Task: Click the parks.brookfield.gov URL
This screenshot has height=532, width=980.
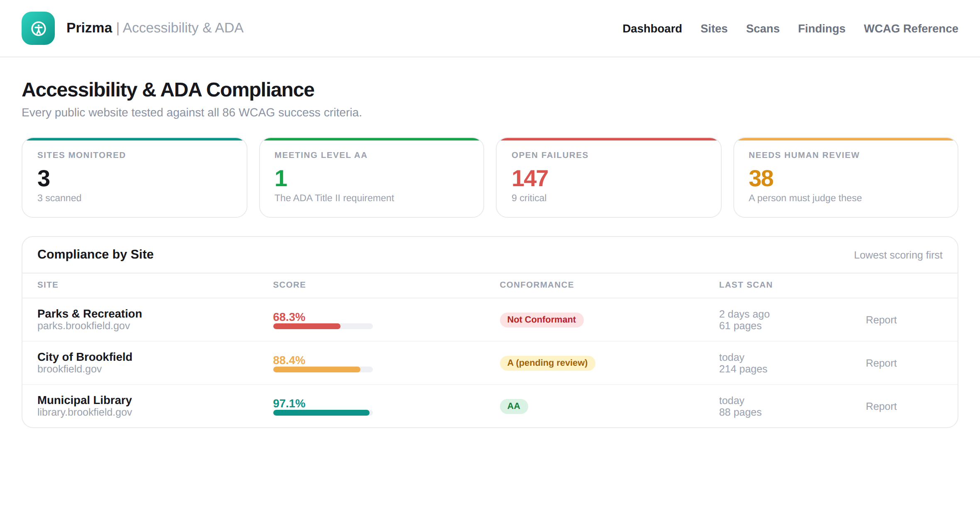Action: point(83,326)
